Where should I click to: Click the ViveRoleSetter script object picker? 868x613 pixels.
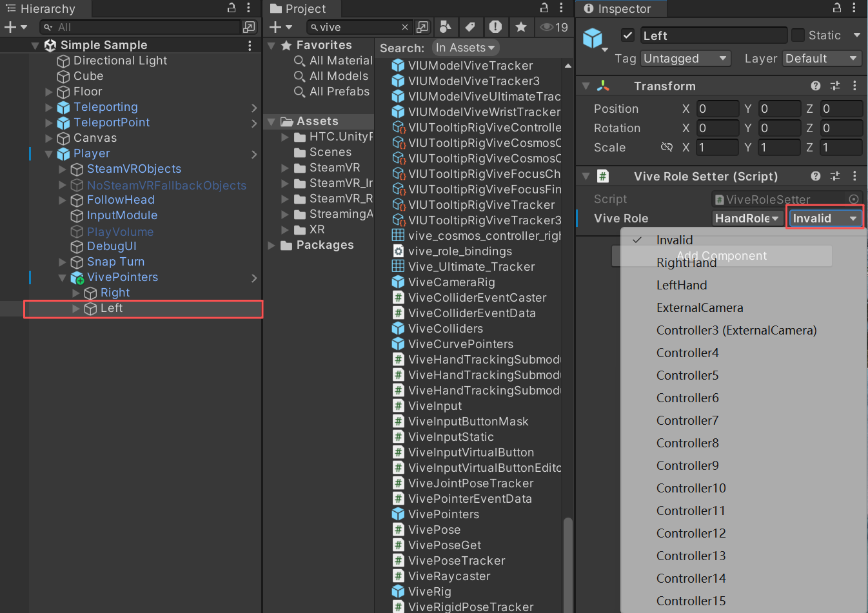pos(854,199)
